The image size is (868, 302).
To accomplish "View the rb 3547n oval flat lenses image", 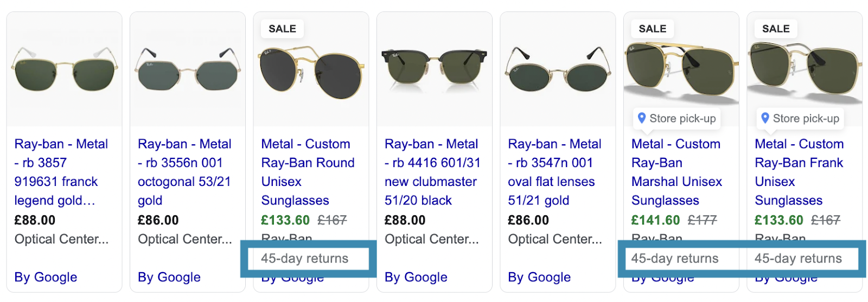I will 558,70.
